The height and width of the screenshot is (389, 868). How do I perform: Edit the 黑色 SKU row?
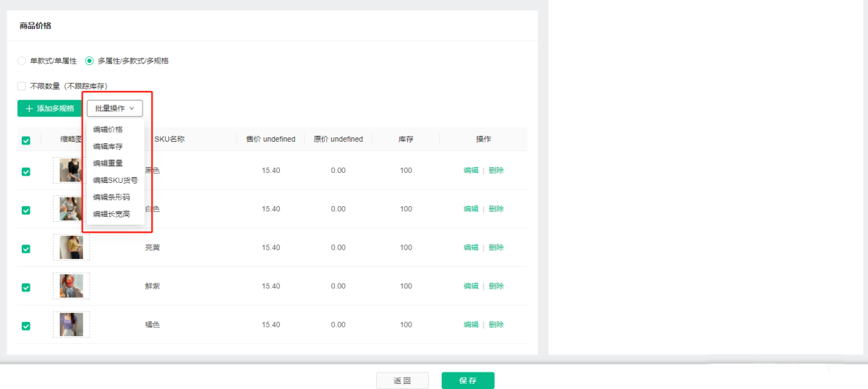(x=471, y=171)
